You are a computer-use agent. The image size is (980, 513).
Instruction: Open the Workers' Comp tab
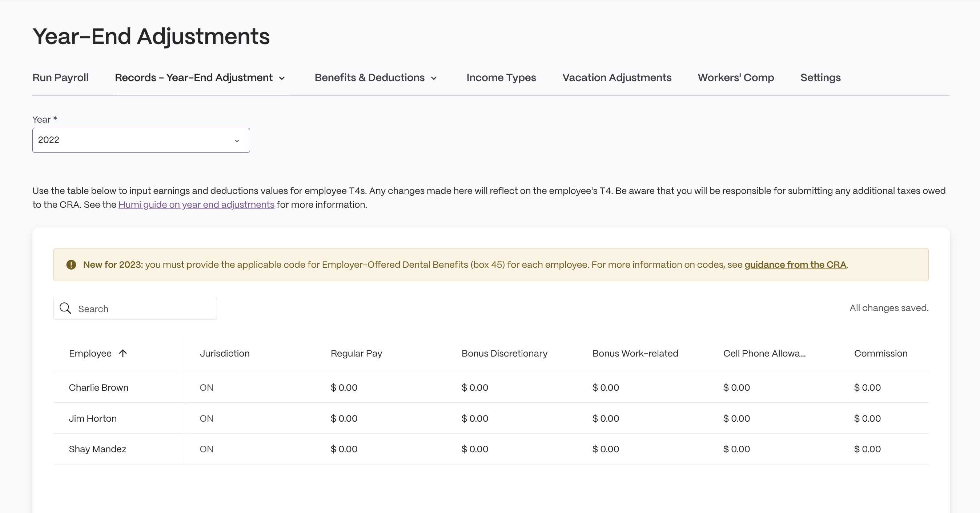736,78
